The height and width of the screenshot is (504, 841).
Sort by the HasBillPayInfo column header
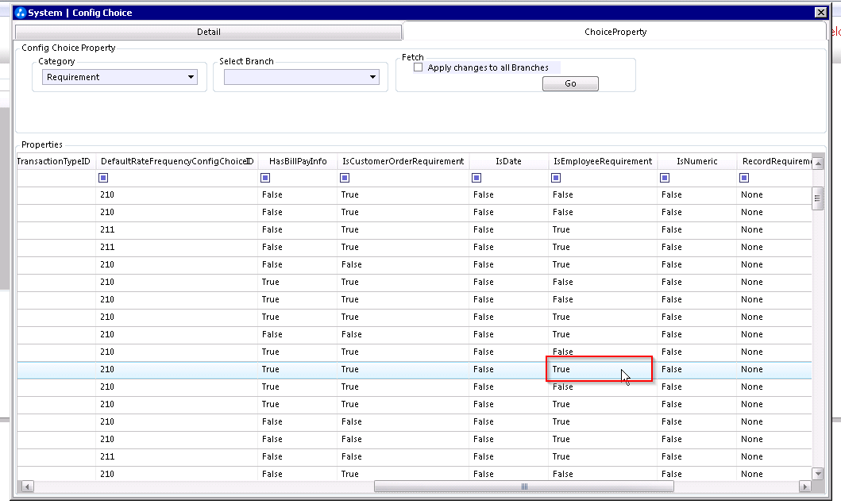[298, 161]
